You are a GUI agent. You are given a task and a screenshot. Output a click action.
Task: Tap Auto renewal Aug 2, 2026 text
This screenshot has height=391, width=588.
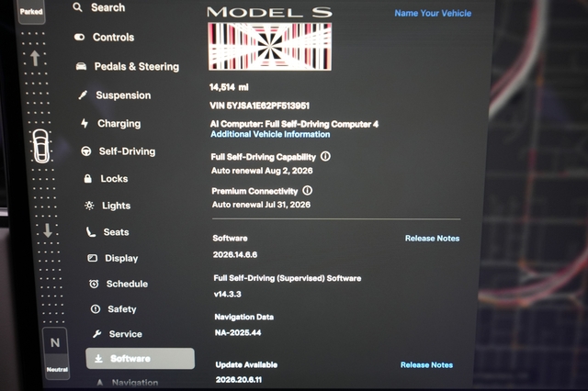262,171
